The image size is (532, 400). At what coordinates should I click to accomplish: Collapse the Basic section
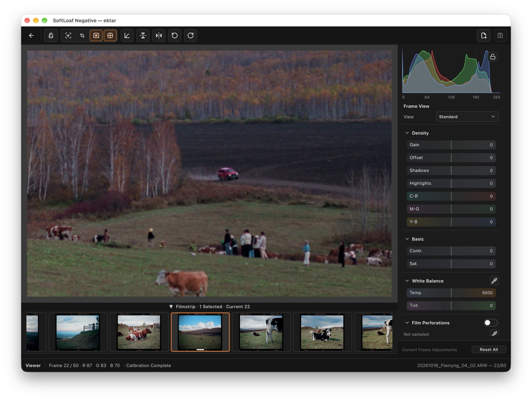tap(407, 239)
